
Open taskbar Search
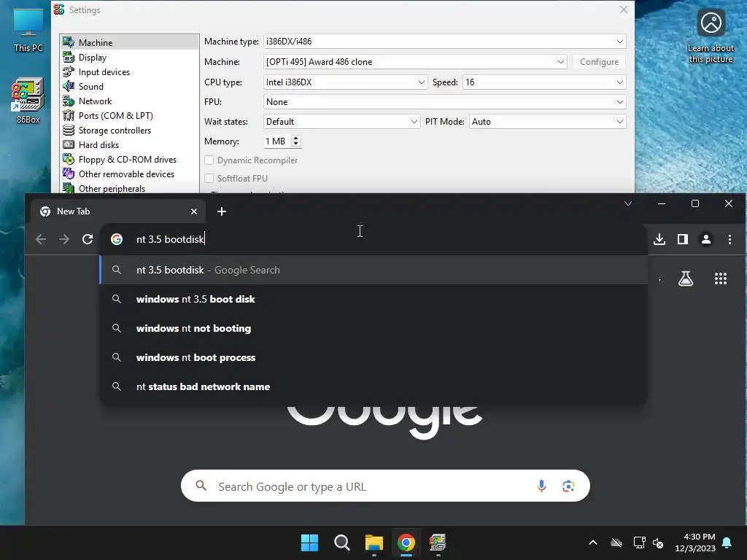341,542
